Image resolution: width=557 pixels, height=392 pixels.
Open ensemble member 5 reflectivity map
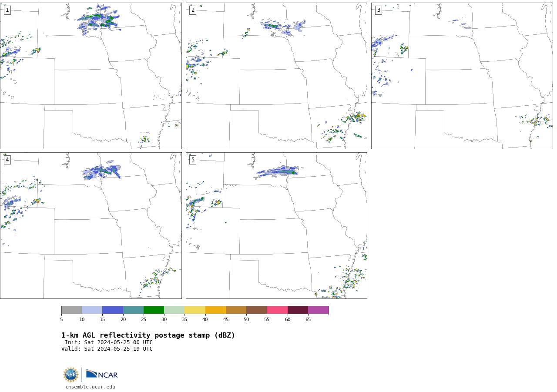276,225
